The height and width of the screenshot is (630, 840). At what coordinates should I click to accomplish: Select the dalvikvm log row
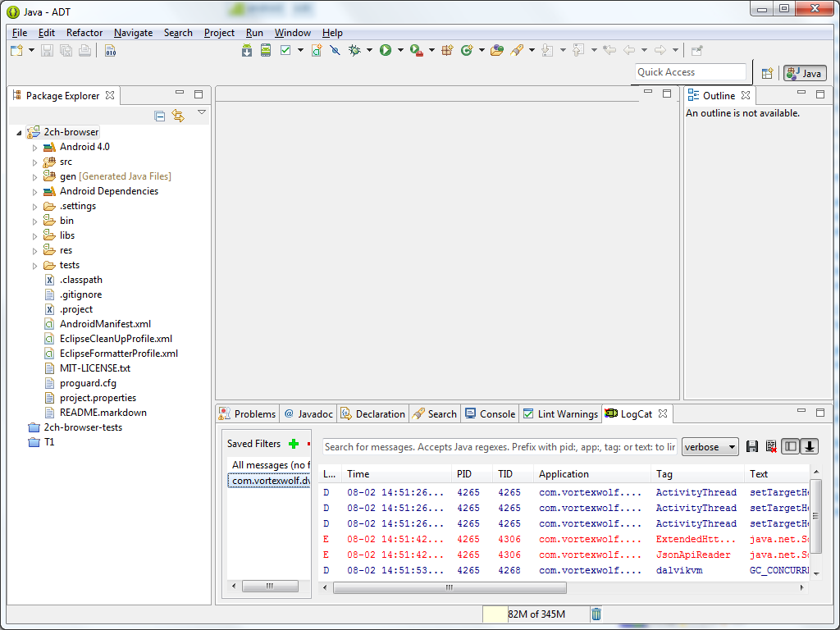pos(564,571)
